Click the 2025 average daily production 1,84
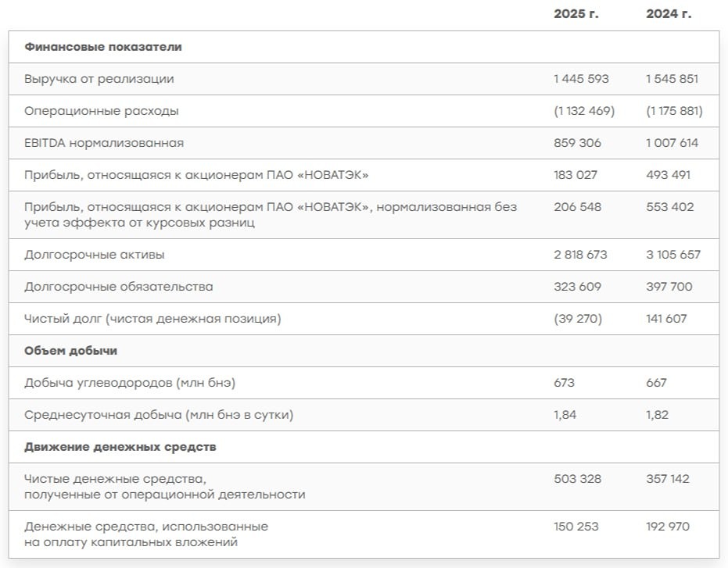This screenshot has width=728, height=568. coord(565,415)
